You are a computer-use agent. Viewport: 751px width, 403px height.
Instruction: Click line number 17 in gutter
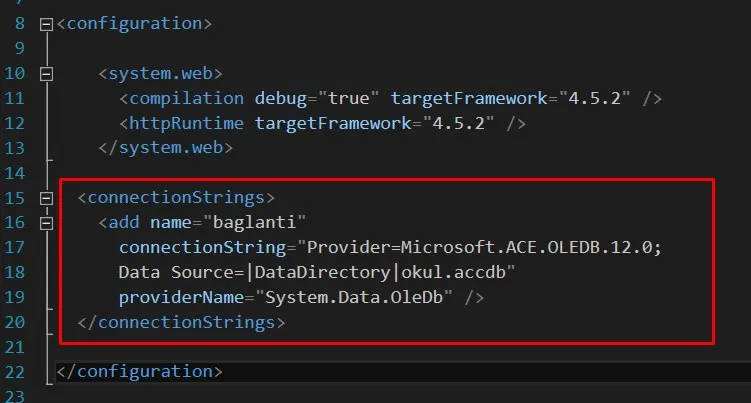click(x=14, y=247)
